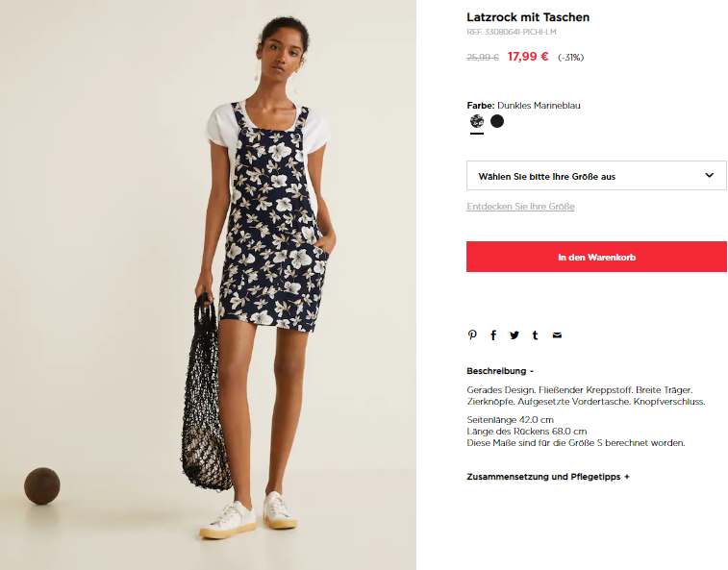Share the product on Pinterest
This screenshot has width=728, height=570.
[472, 335]
